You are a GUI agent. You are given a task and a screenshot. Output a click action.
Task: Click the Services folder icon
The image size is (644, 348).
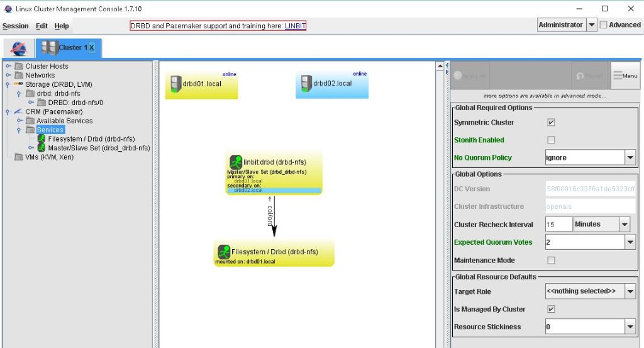30,130
